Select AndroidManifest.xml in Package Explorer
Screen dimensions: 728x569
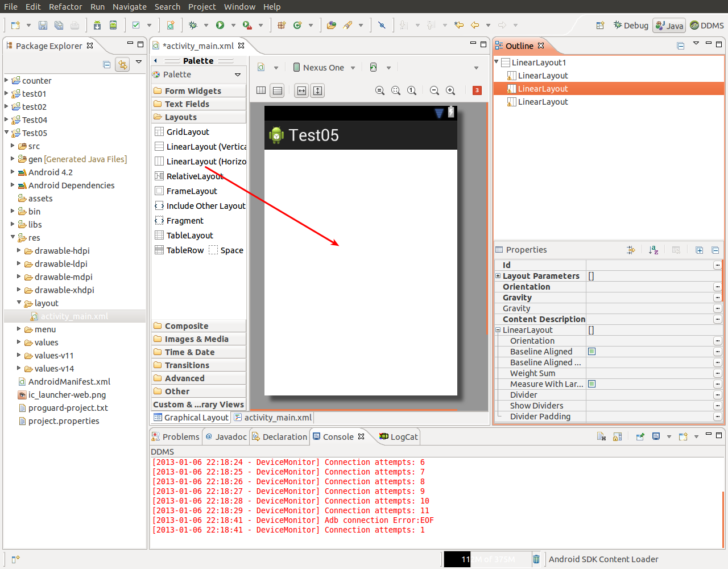[64, 382]
